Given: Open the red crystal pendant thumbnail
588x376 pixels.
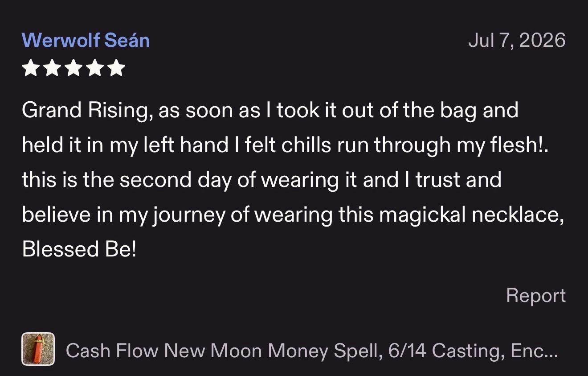Looking at the screenshot, I should pyautogui.click(x=38, y=349).
